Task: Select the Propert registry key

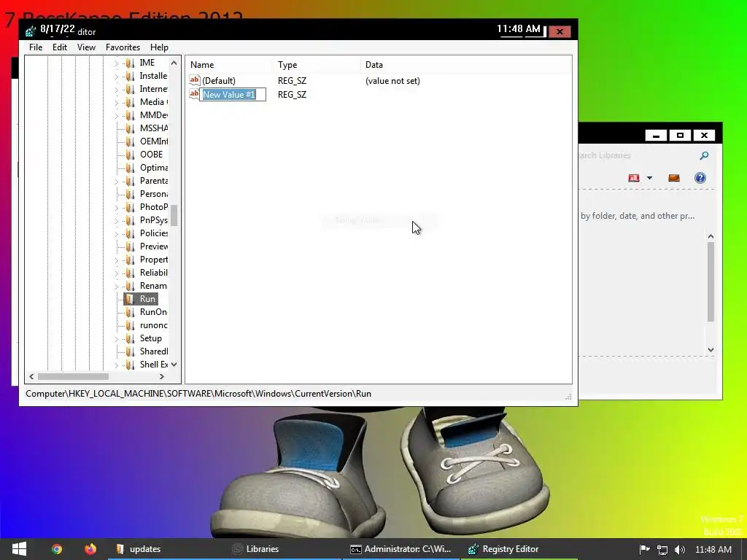Action: [153, 260]
